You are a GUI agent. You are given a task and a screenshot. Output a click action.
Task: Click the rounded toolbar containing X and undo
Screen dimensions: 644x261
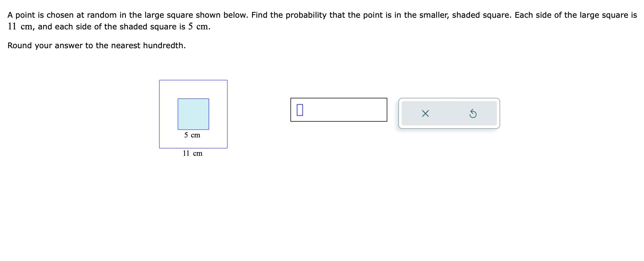(x=448, y=114)
